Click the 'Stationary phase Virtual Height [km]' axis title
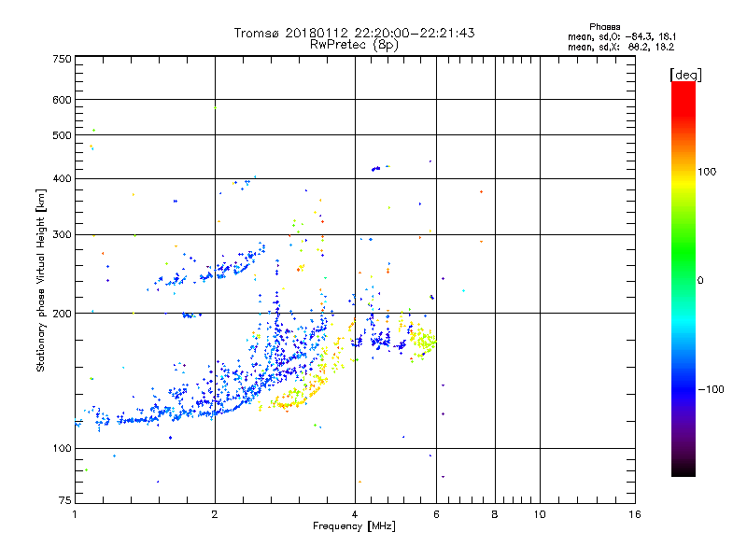This screenshot has width=747, height=560. (41, 281)
